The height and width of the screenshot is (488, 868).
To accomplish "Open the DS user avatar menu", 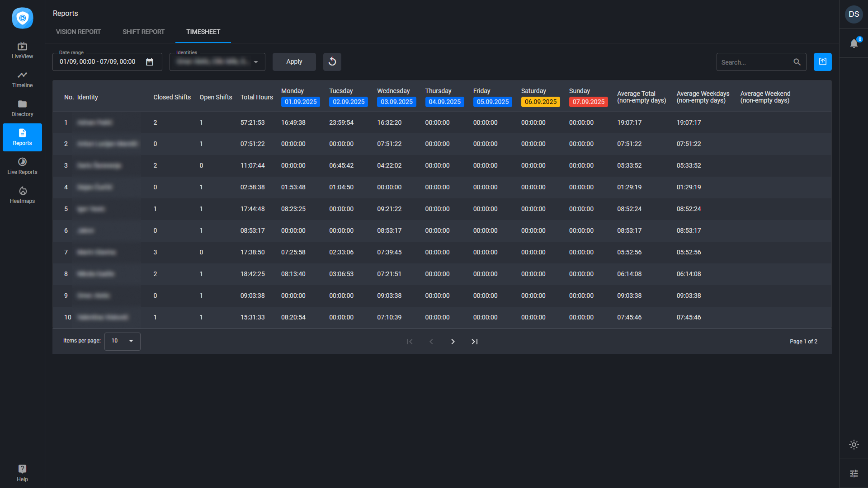I will (854, 14).
